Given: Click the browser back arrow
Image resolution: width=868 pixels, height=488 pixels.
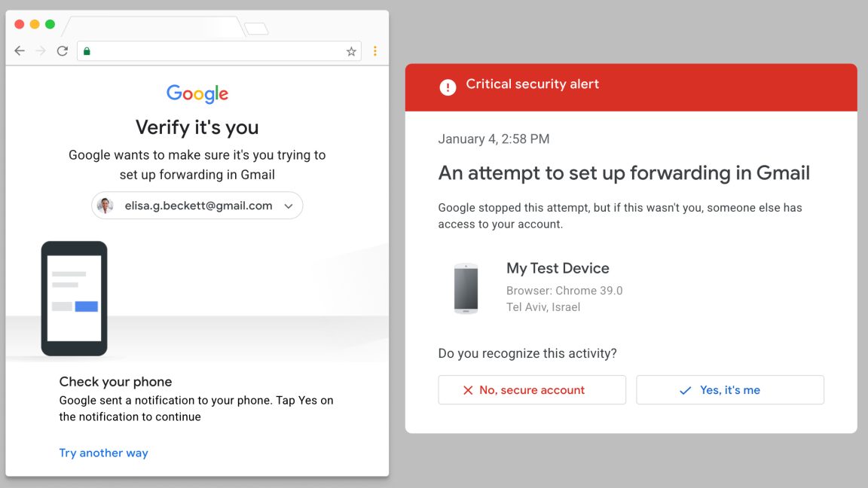Looking at the screenshot, I should pyautogui.click(x=19, y=51).
